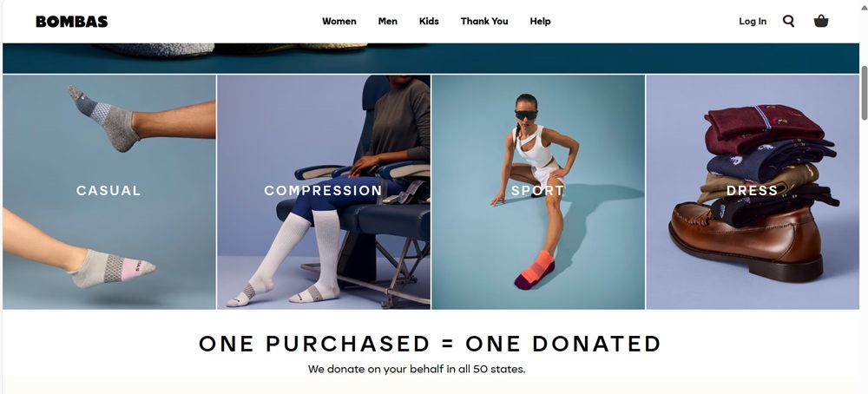Viewport: 868px width, 394px height.
Task: Click the DRESS label text
Action: tap(752, 190)
